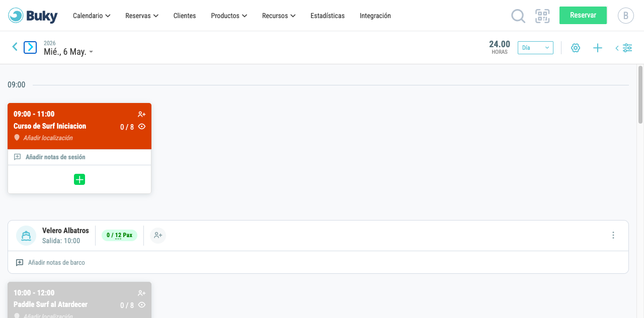The width and height of the screenshot is (644, 318).
Task: Go to Estadísticas page
Action: point(328,16)
